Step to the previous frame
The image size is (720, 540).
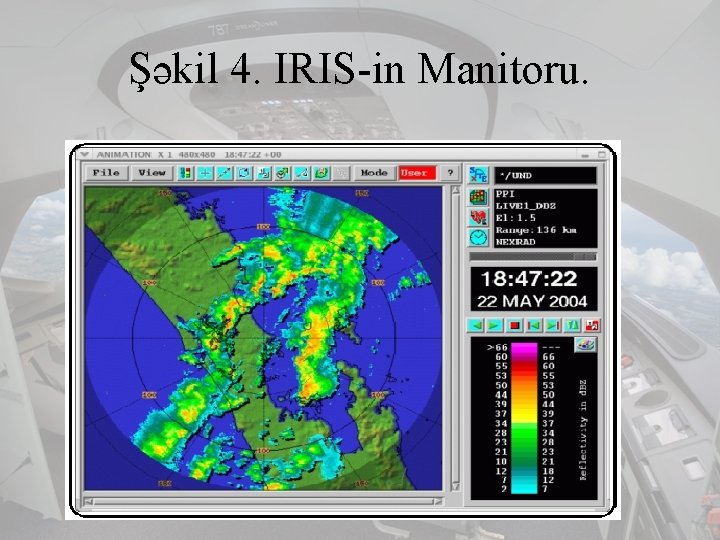point(534,326)
